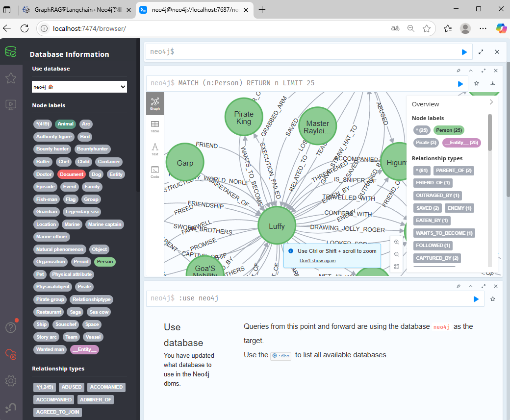Open a new browser tab
Viewport: 510px width, 420px height.
(x=262, y=10)
